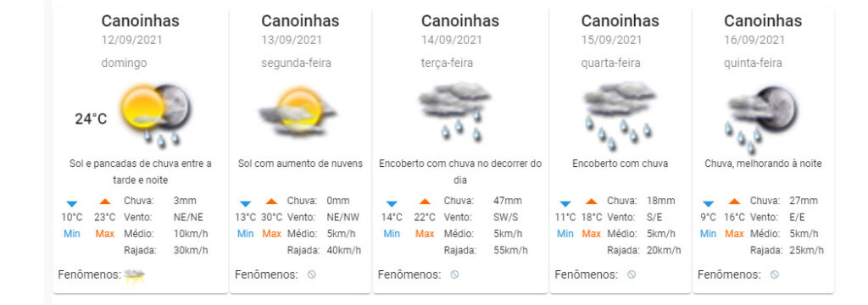Click the sun and moon rain icon for domingo

pyautogui.click(x=156, y=115)
